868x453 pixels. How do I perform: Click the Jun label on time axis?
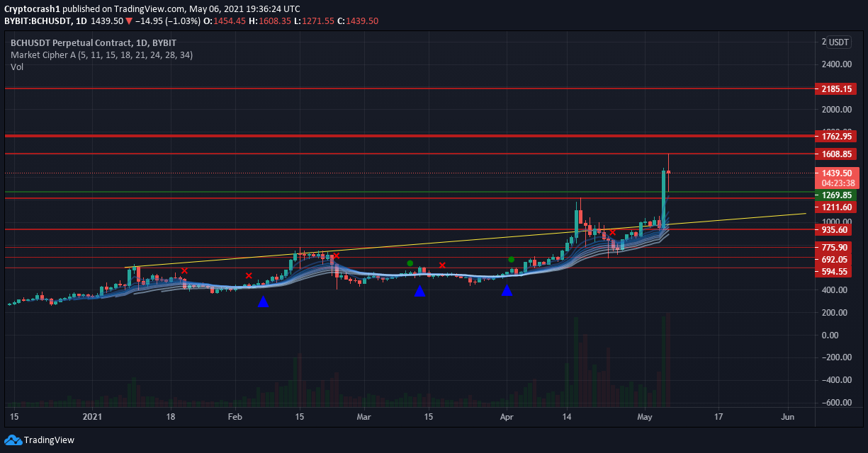pyautogui.click(x=787, y=418)
